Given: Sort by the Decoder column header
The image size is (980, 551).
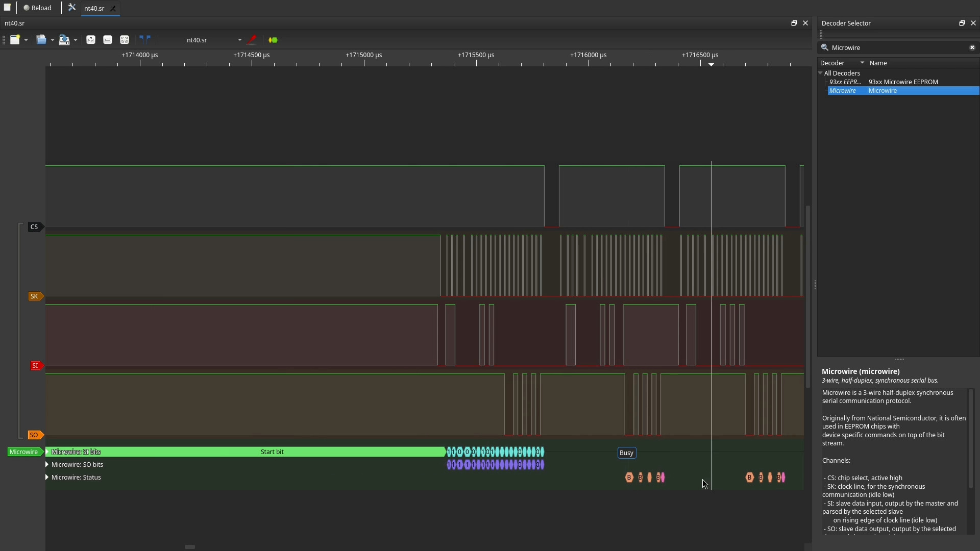Looking at the screenshot, I should point(832,63).
